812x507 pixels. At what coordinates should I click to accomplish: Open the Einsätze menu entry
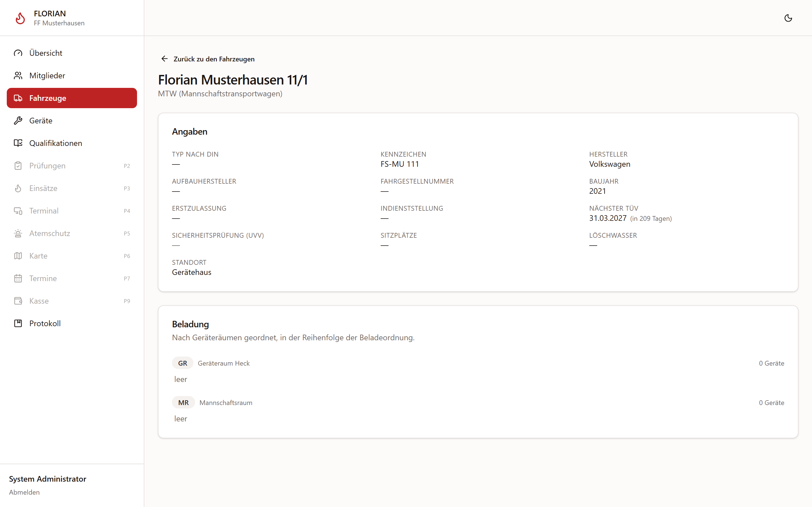point(72,188)
